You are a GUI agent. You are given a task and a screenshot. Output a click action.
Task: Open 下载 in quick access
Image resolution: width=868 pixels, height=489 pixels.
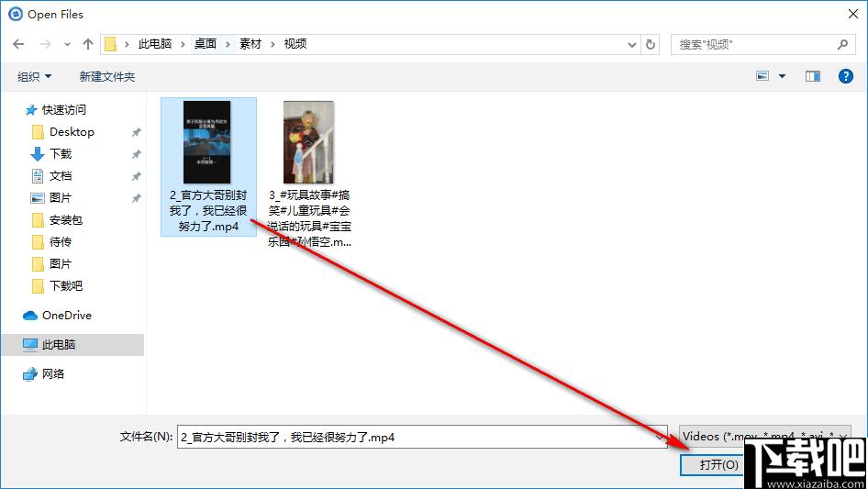pyautogui.click(x=61, y=153)
